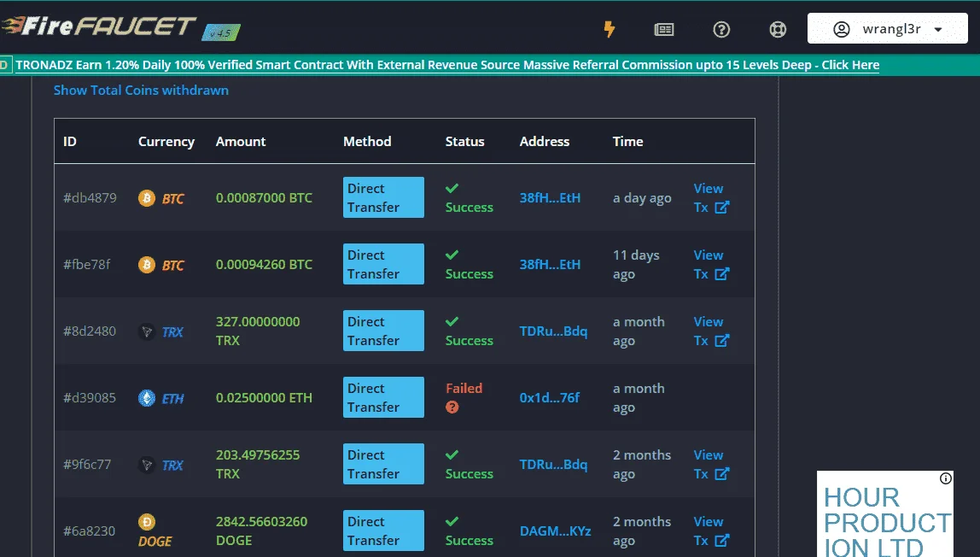Click Show Total Coins withdrawn
The image size is (980, 557).
[141, 90]
